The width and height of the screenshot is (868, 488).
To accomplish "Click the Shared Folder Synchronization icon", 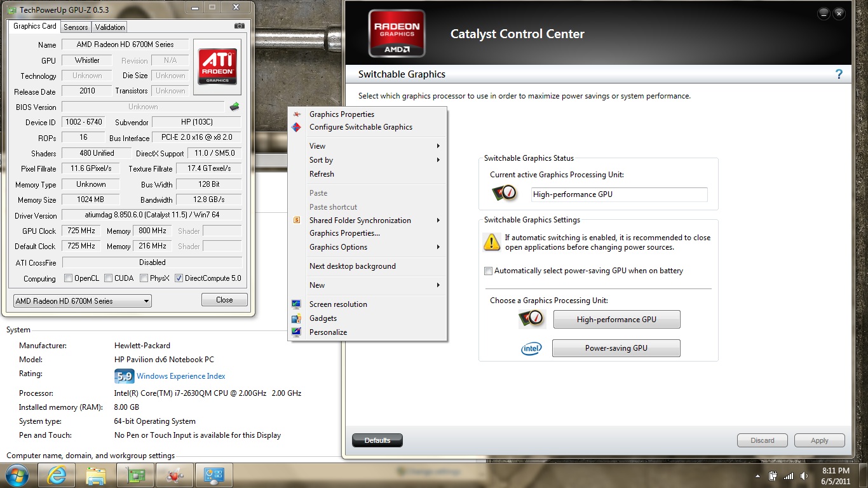I will point(296,220).
